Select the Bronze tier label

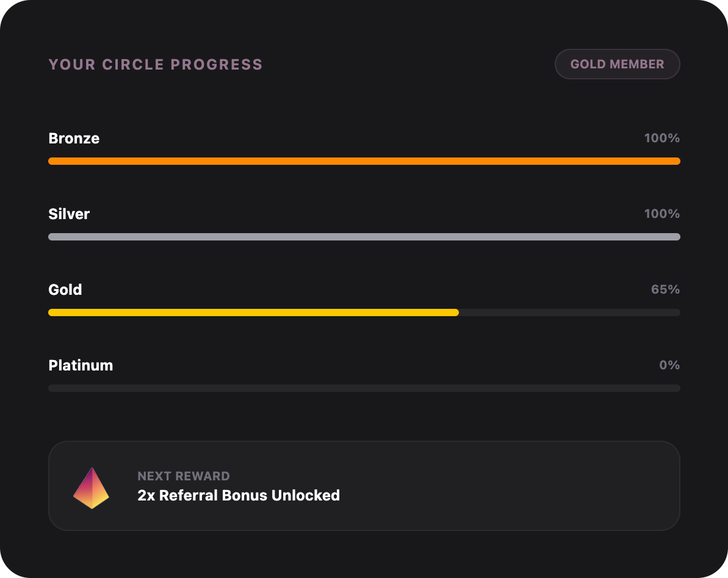(74, 139)
